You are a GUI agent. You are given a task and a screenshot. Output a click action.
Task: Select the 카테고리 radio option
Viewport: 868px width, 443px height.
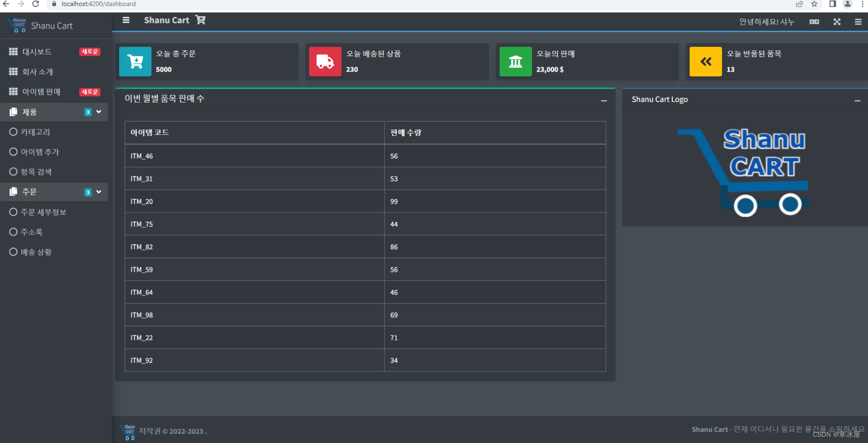pyautogui.click(x=35, y=132)
